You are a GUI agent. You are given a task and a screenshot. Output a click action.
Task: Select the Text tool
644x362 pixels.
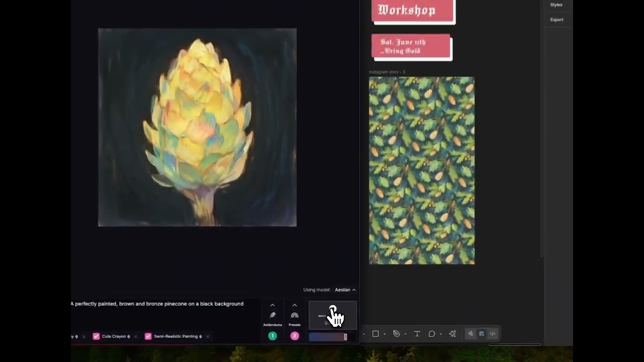[x=417, y=334]
